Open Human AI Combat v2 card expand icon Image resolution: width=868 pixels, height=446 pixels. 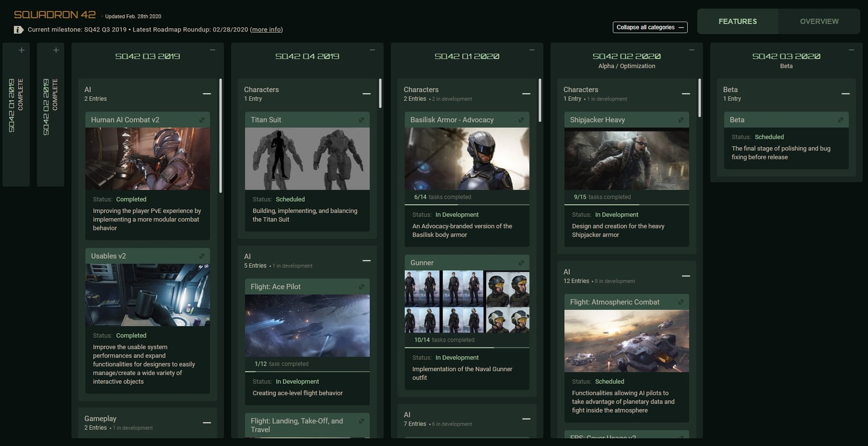[202, 120]
